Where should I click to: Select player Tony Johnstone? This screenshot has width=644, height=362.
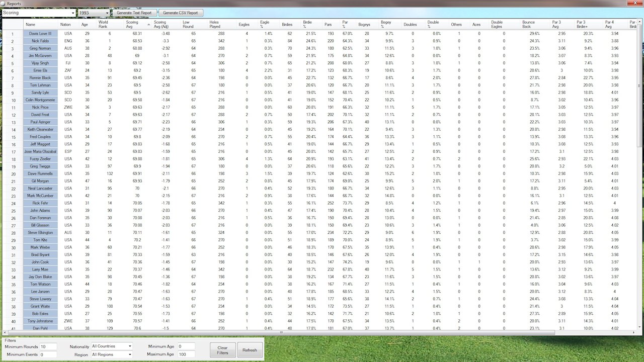[x=41, y=321]
